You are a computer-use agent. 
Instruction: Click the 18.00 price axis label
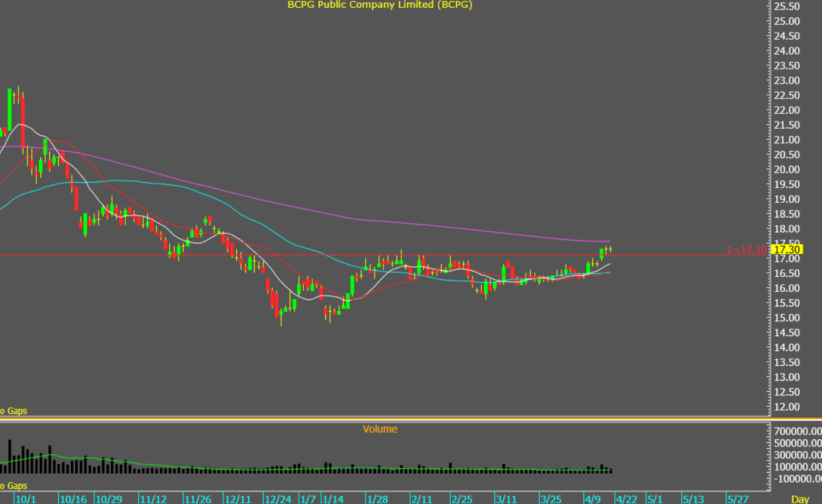[786, 229]
